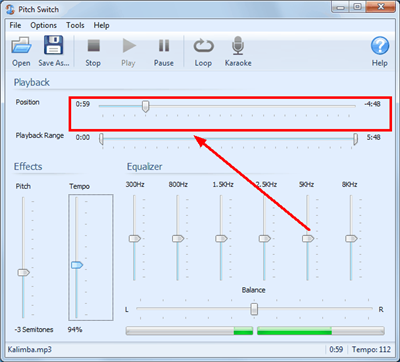Stop playback with the Stop button
400x362 pixels.
coord(94,45)
